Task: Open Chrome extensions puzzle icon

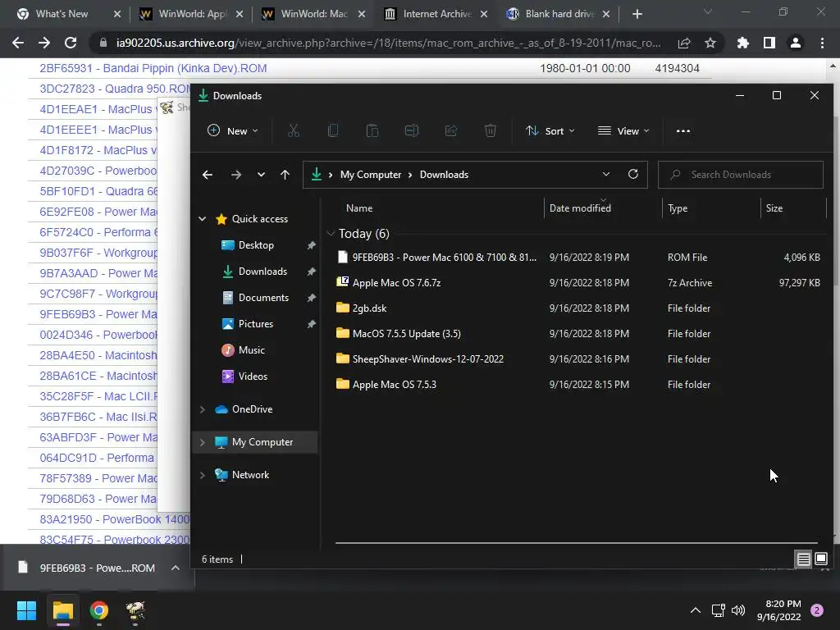Action: coord(743,43)
